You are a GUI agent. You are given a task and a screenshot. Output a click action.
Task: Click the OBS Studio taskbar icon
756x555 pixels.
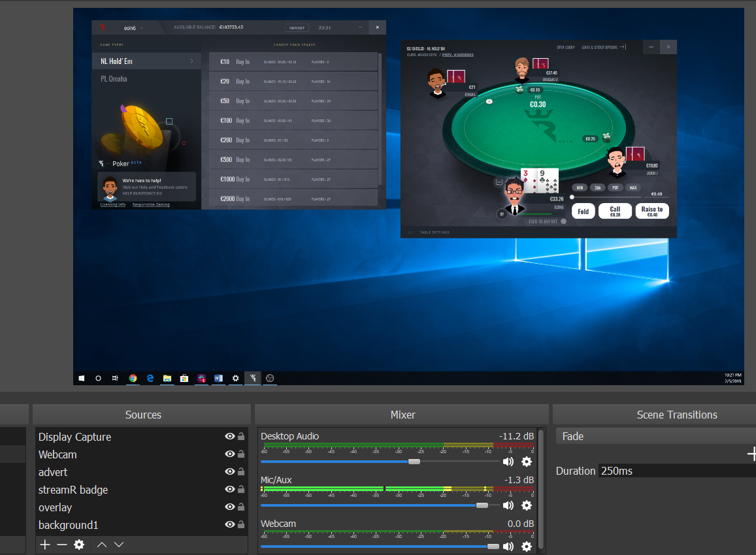coord(270,378)
